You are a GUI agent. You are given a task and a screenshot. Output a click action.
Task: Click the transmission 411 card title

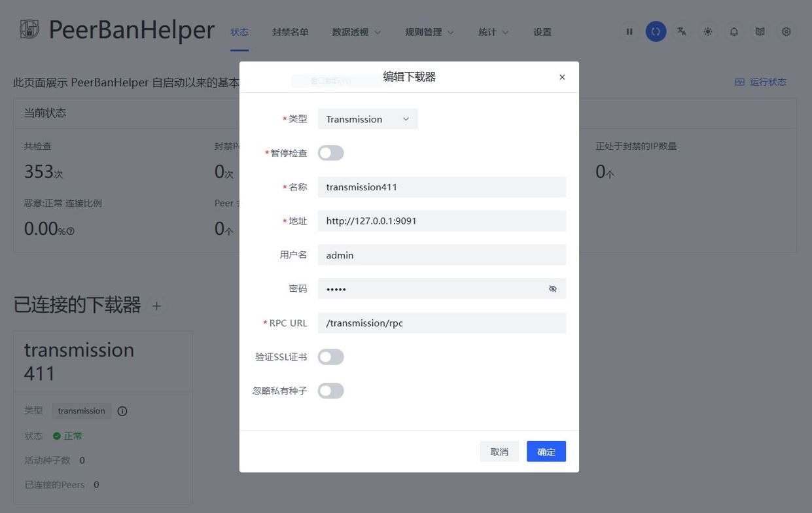click(x=79, y=361)
